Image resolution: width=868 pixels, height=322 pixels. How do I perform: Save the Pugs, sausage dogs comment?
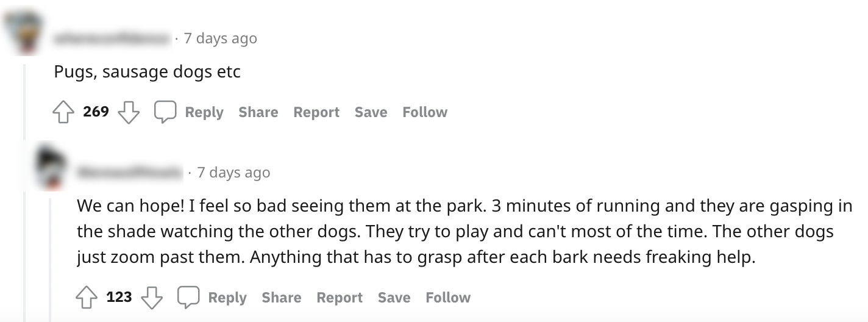coord(371,112)
